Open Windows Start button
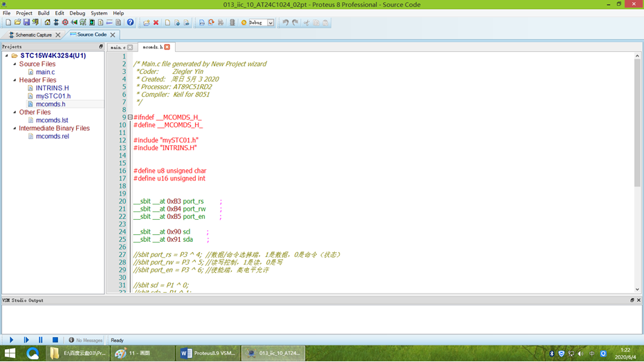This screenshot has height=362, width=644. click(10, 353)
